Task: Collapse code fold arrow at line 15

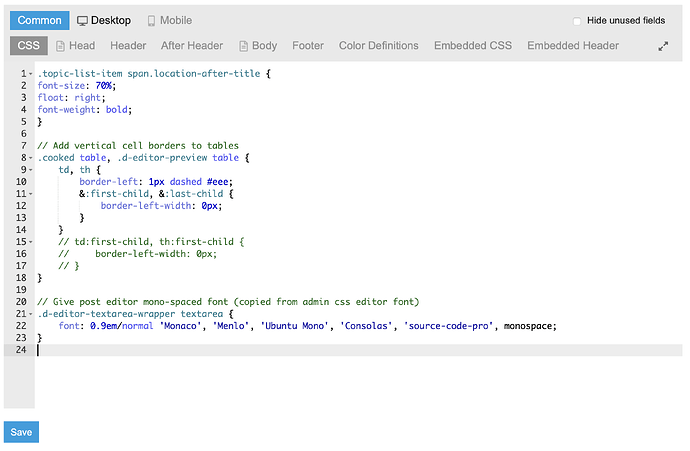Action: coord(30,242)
